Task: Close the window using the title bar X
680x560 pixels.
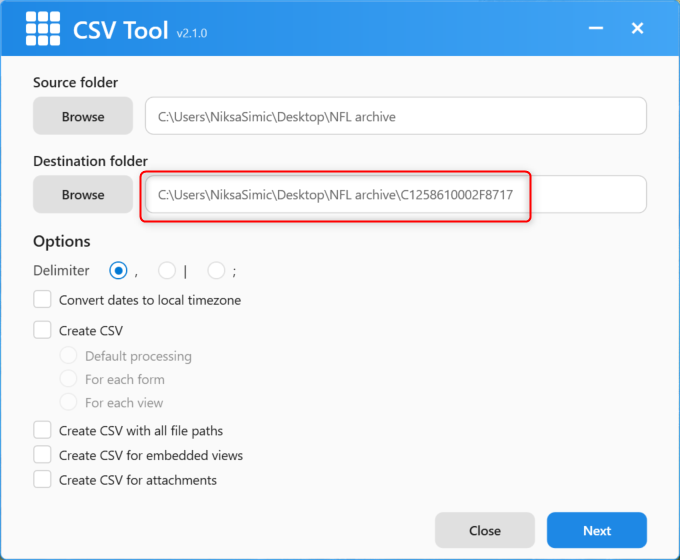Action: click(637, 29)
